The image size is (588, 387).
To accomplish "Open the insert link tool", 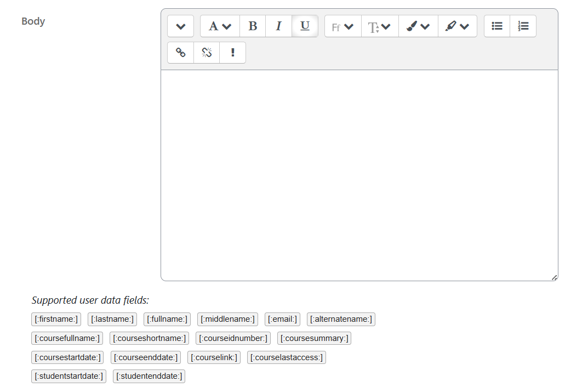I will [x=180, y=53].
